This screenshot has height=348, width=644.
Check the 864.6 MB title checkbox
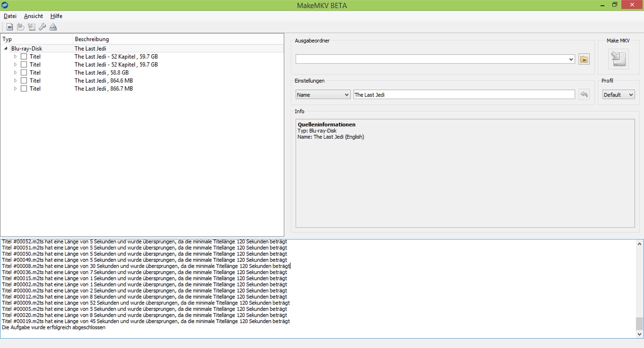pyautogui.click(x=24, y=81)
